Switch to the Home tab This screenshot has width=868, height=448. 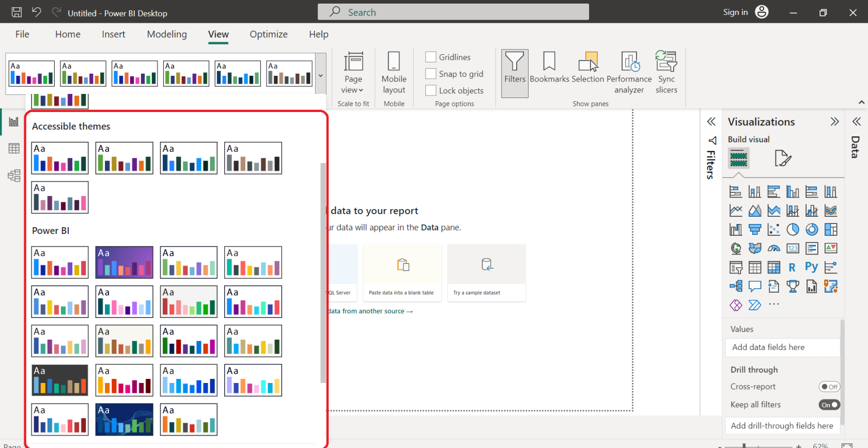coord(68,34)
